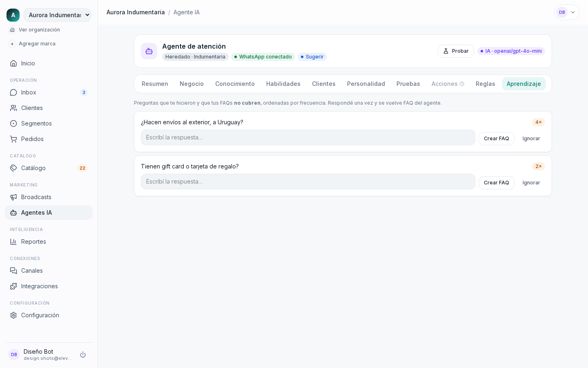The width and height of the screenshot is (588, 368).
Task: Click the power logout icon
Action: click(x=83, y=355)
